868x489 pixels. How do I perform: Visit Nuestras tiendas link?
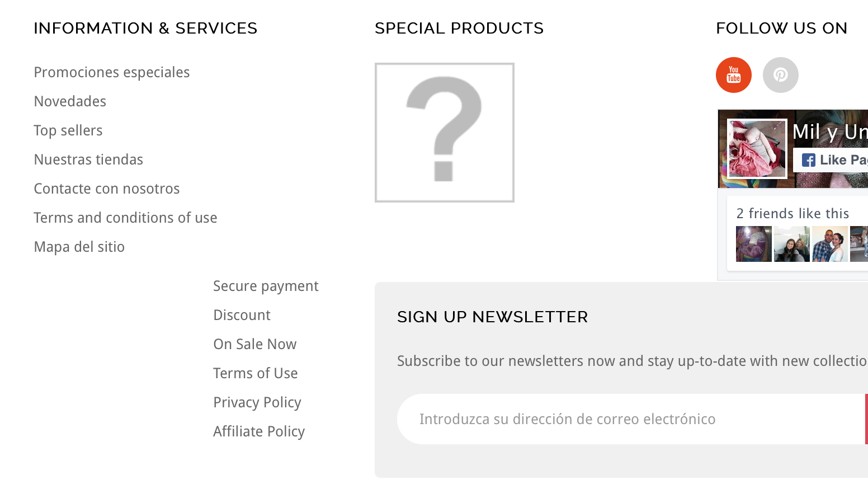pyautogui.click(x=88, y=159)
